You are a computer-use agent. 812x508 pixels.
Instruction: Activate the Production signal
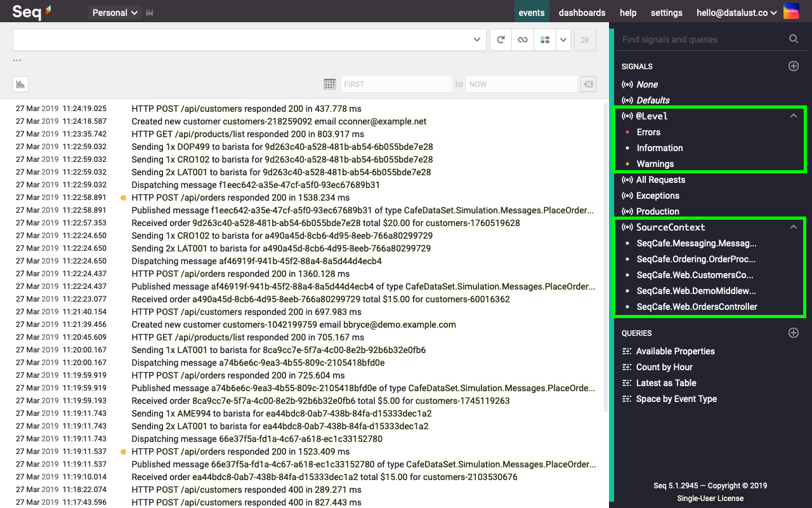[658, 211]
